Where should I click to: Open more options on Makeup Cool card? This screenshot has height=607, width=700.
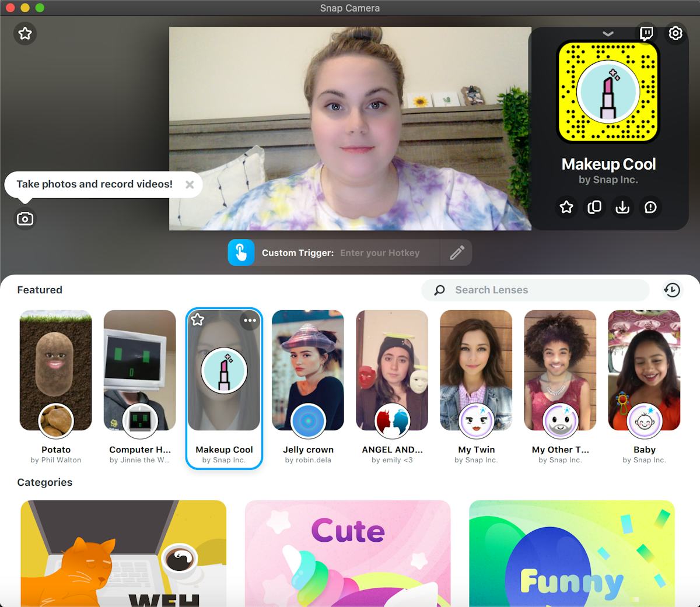pyautogui.click(x=250, y=320)
